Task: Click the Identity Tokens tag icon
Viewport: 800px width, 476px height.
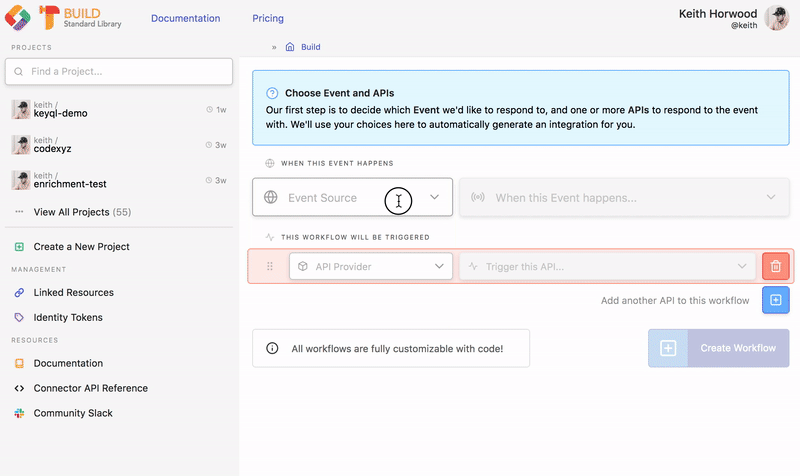Action: [19, 317]
